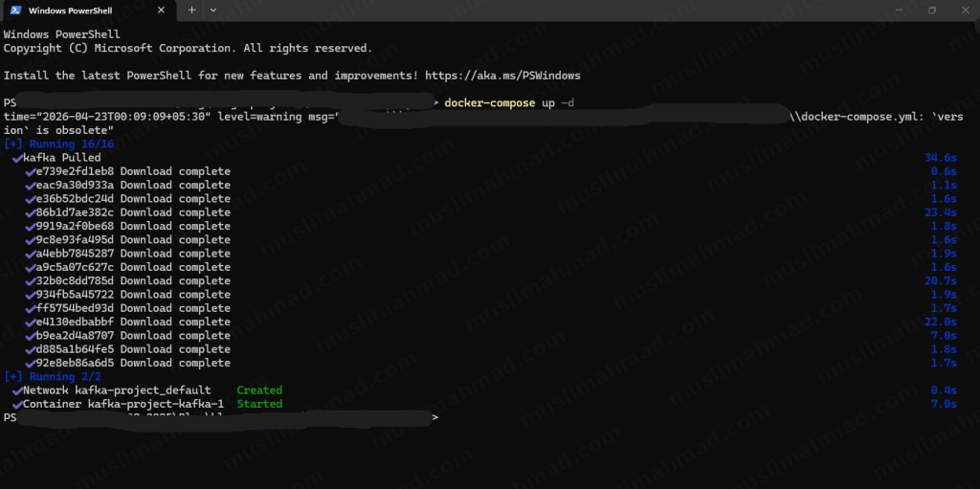Viewport: 980px width, 489px height.
Task: Click 'Container kafka-project-kafka-1' text
Action: tap(123, 404)
